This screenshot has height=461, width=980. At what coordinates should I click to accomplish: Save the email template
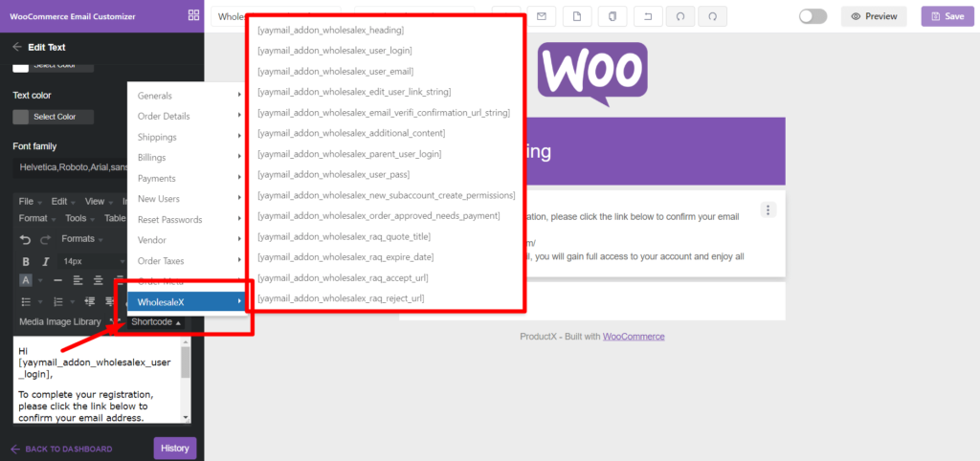point(947,16)
